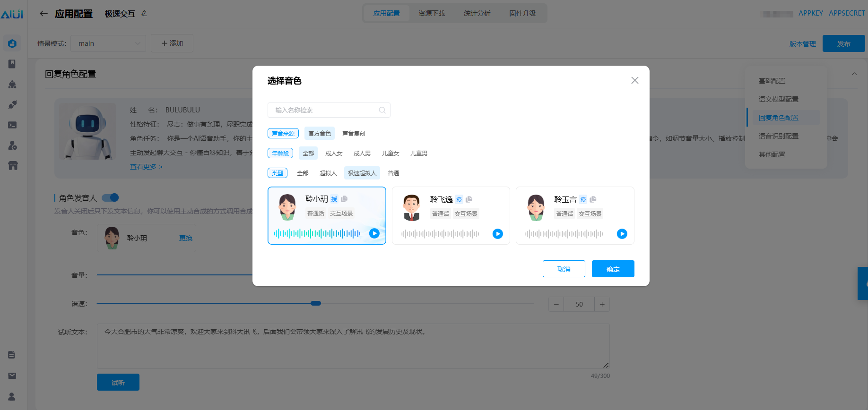
Task: Go to 回复角色配置 section
Action: tap(779, 118)
